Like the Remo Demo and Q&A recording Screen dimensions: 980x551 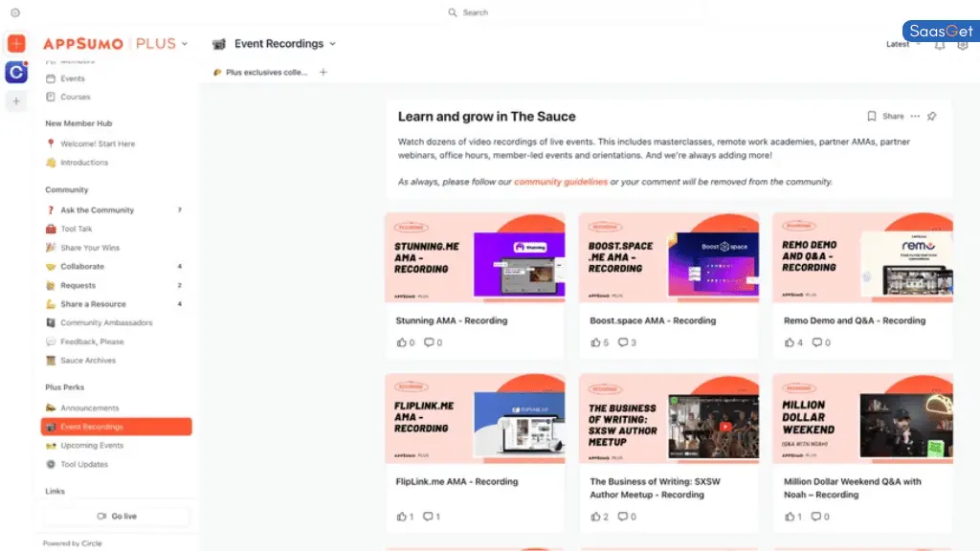[790, 342]
